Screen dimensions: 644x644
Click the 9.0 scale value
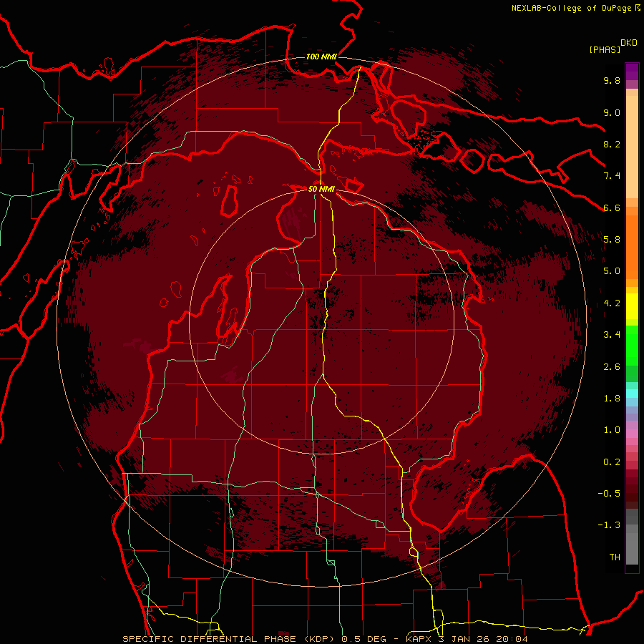coord(612,112)
